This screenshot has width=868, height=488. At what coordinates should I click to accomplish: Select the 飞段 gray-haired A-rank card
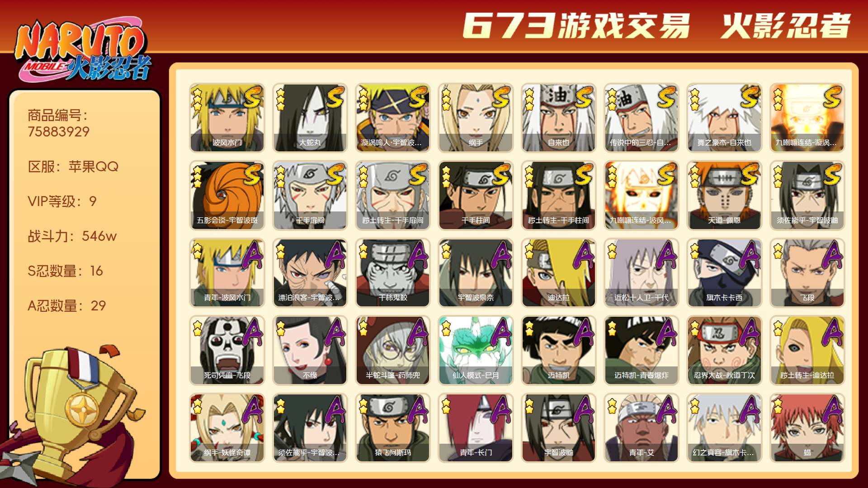tap(807, 273)
